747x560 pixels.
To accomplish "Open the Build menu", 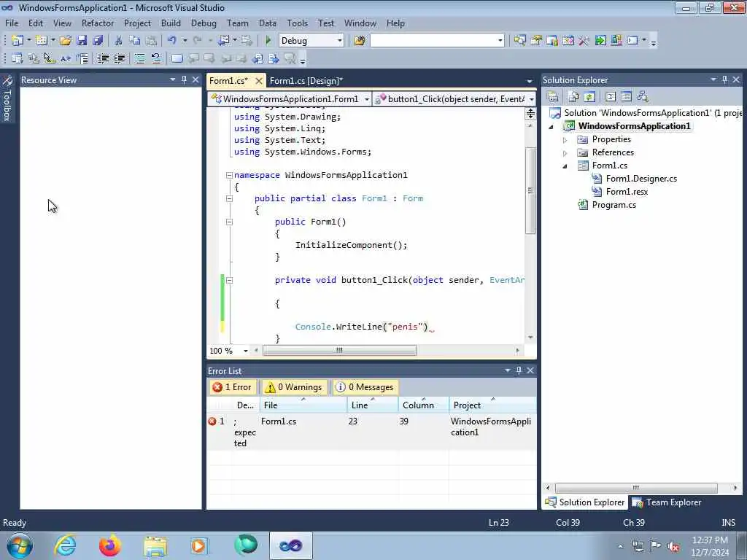I will tap(171, 23).
